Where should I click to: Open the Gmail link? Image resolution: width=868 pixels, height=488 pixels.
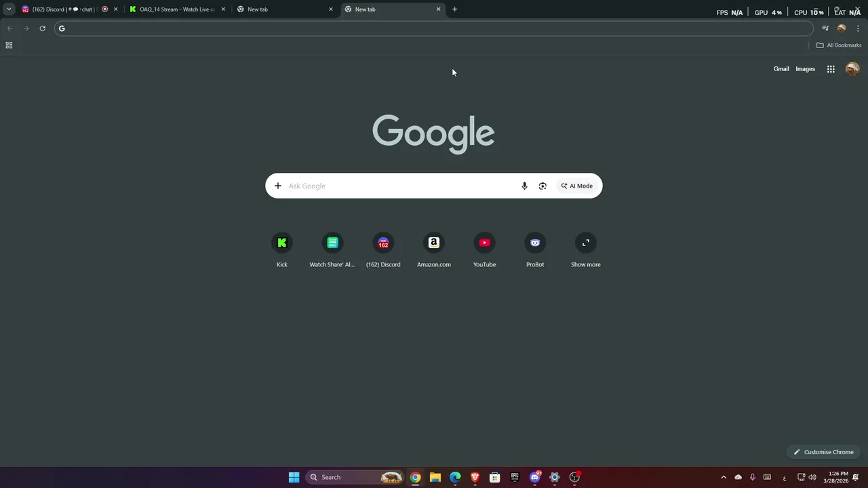[781, 68]
